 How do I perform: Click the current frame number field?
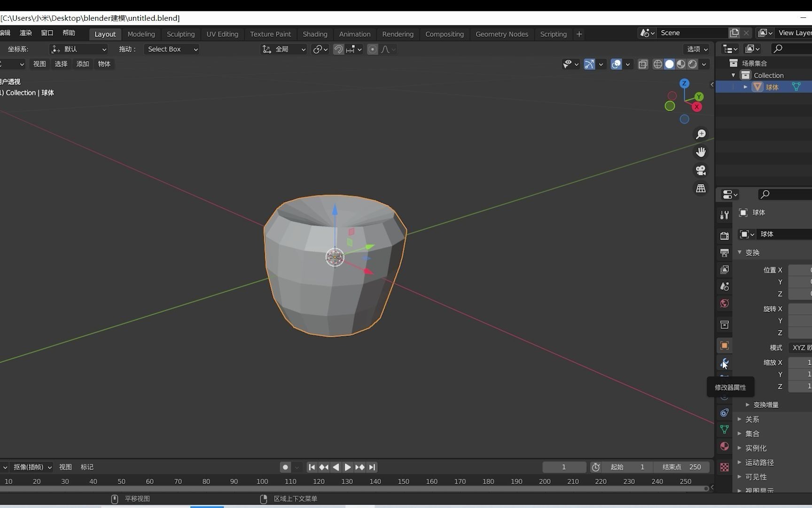[564, 467]
